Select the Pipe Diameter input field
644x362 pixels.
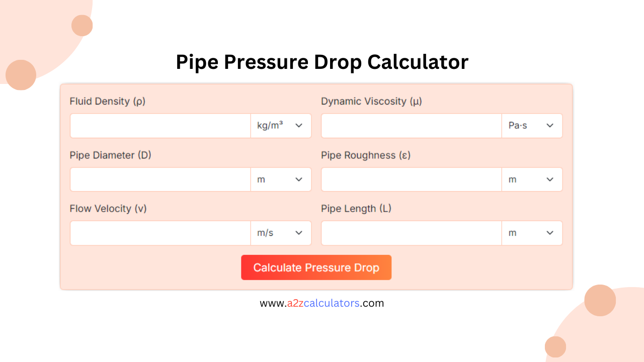160,179
